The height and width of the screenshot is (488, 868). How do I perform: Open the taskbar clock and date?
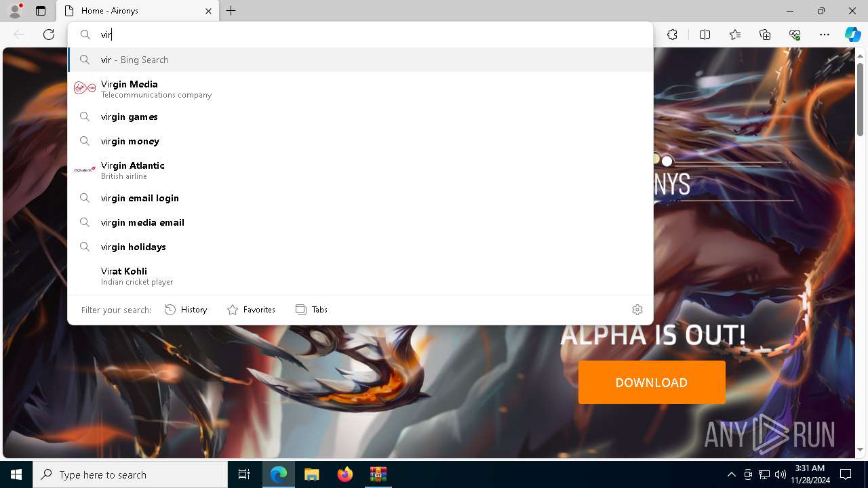810,474
